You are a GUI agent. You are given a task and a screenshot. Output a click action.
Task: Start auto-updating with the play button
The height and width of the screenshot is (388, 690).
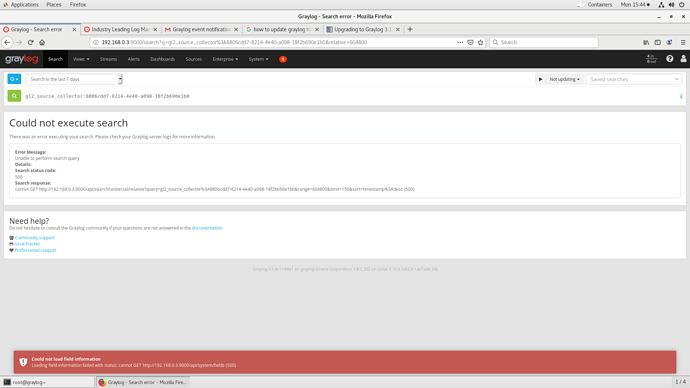(540, 79)
